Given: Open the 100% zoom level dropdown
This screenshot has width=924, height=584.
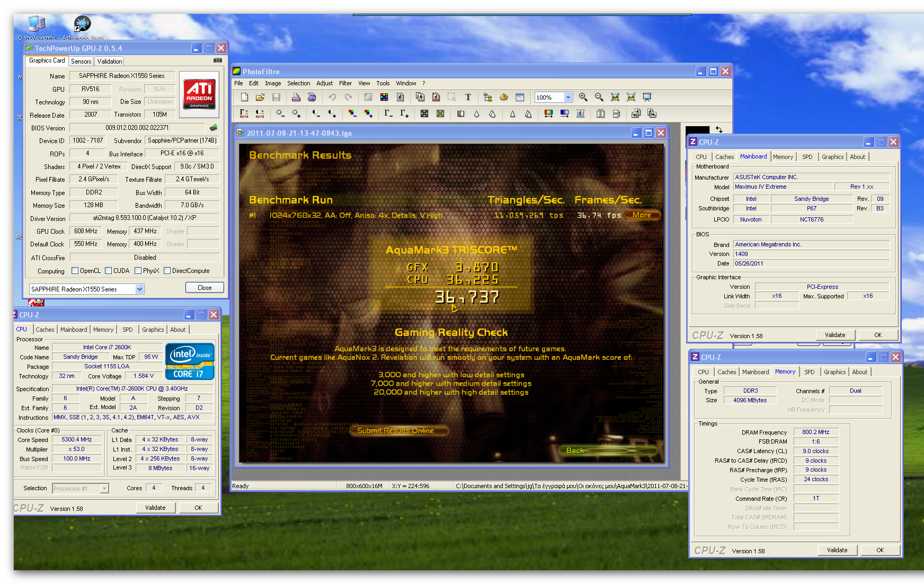Looking at the screenshot, I should click(568, 98).
